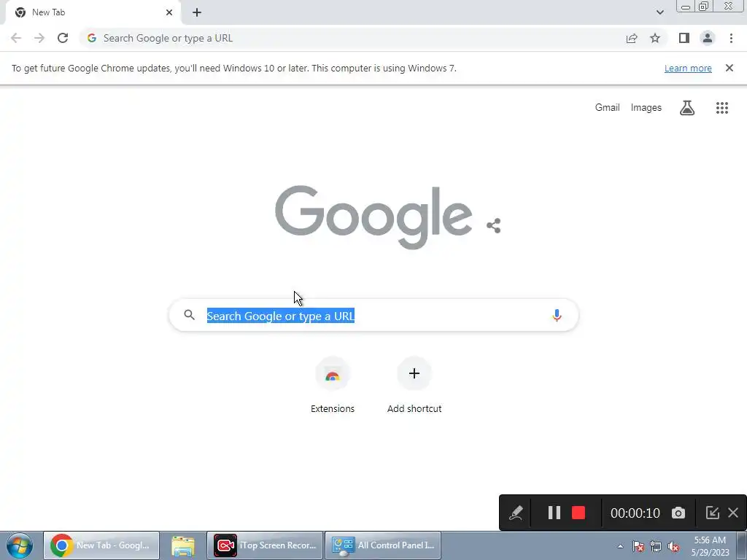The width and height of the screenshot is (747, 560).
Task: Click the Chrome taskbar button
Action: click(101, 545)
